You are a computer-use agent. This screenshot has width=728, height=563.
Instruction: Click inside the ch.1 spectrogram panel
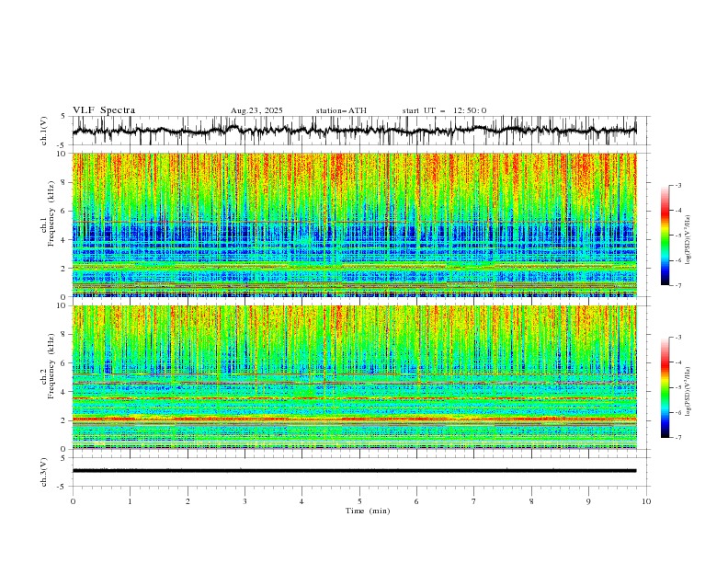point(354,224)
